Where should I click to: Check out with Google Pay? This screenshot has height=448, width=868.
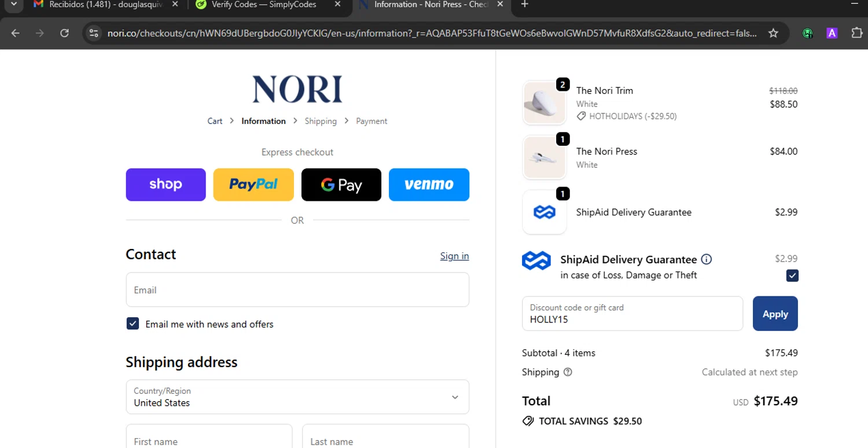pyautogui.click(x=341, y=185)
